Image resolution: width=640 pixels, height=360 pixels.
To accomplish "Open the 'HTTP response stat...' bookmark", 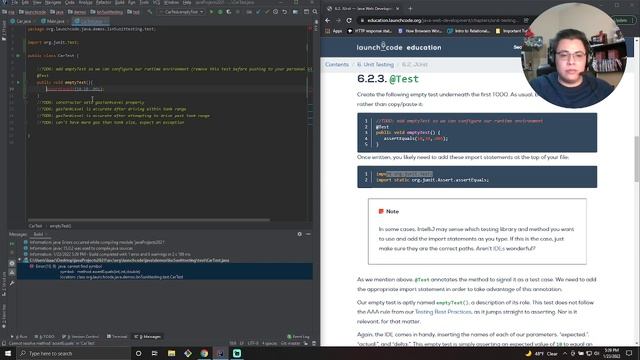I will click(x=370, y=31).
